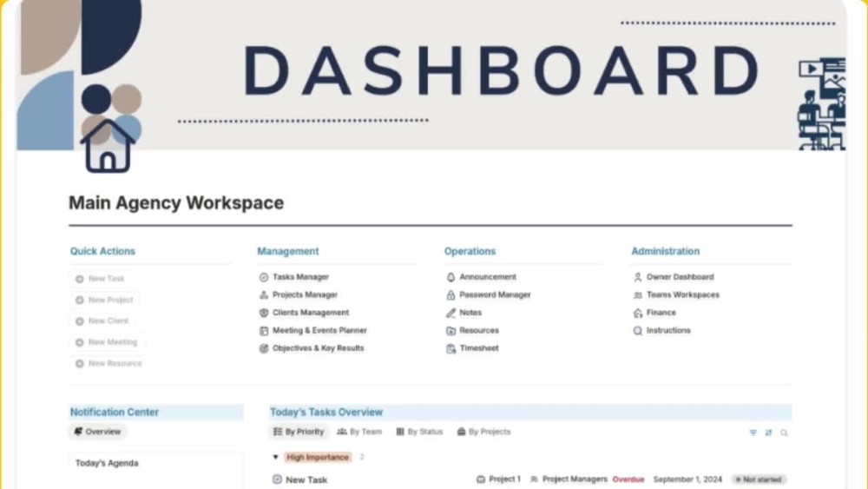Click the Teams Workspaces people icon
Screen dimensions: 868x489
click(x=638, y=295)
